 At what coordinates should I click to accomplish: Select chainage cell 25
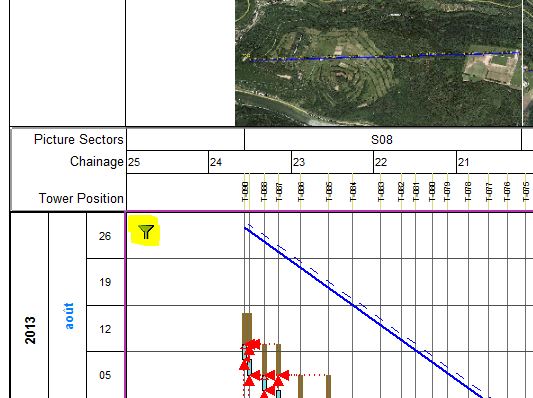(x=167, y=162)
